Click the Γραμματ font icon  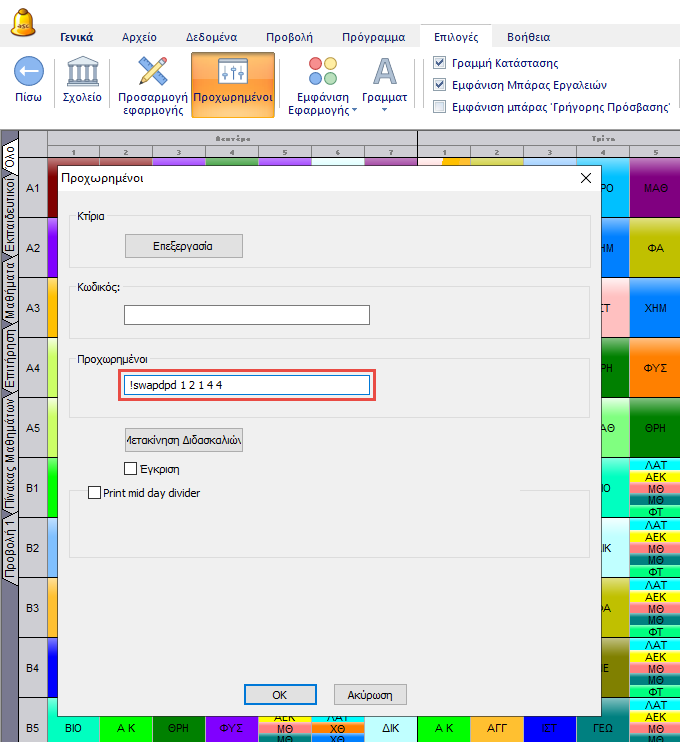coord(384,72)
